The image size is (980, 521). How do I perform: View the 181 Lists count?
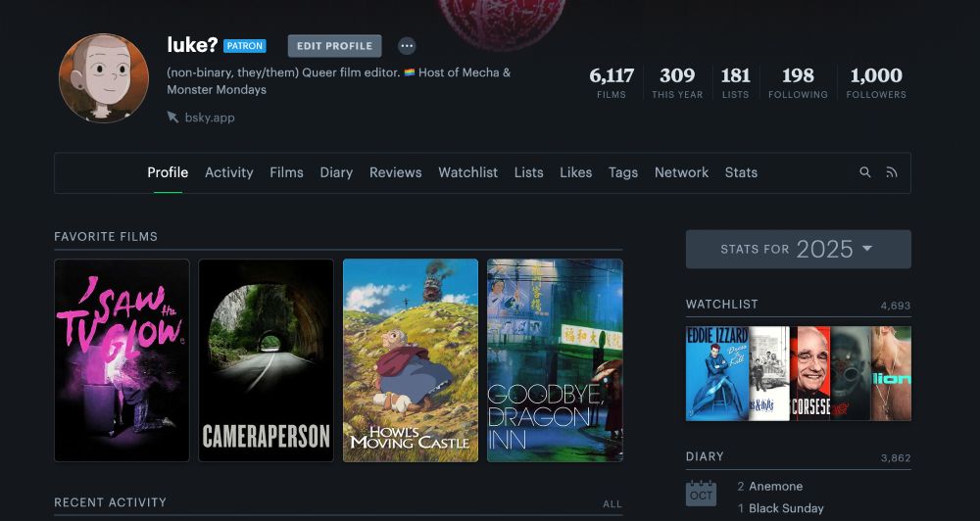click(736, 82)
